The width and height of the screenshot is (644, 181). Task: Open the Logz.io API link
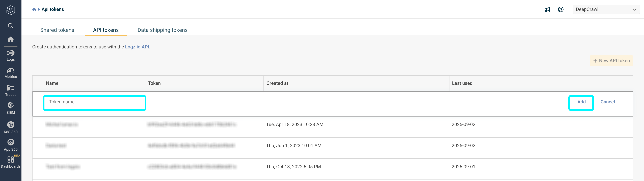tap(137, 47)
